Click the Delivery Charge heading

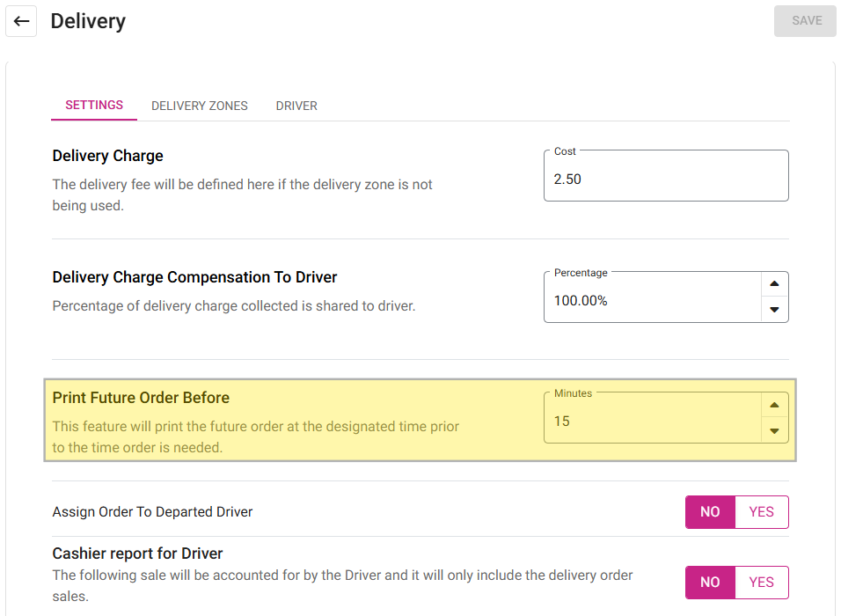pyautogui.click(x=108, y=156)
